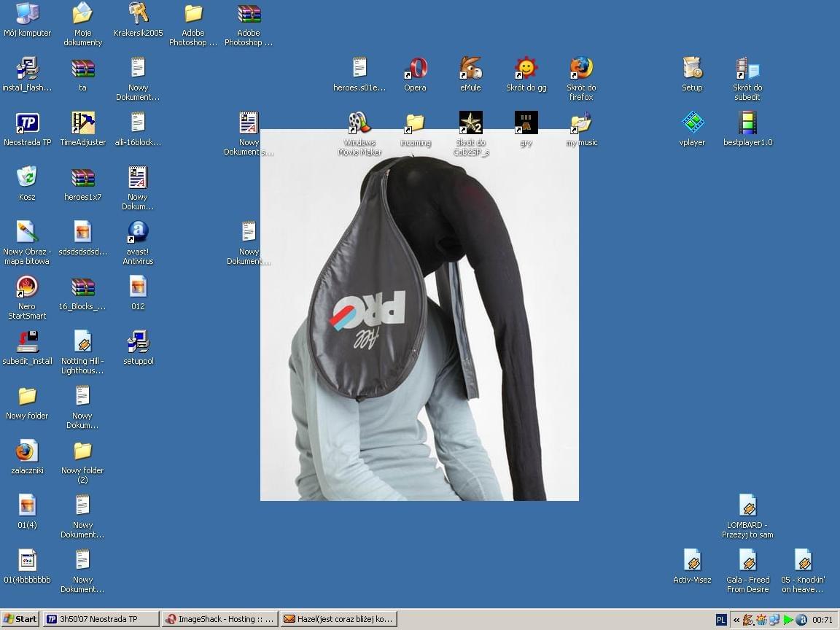Switch to ImageShack - Hosting taskbar window

click(220, 619)
